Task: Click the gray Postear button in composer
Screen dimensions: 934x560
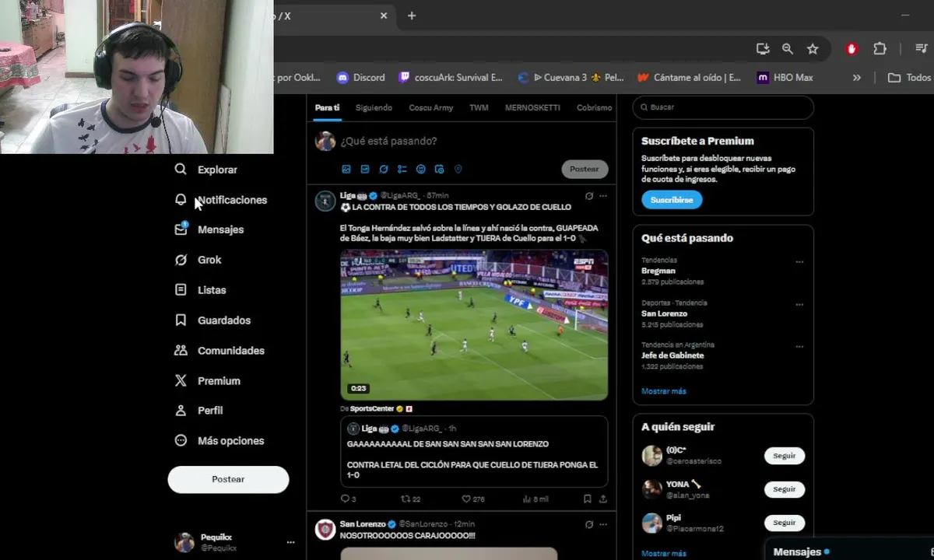Action: pyautogui.click(x=585, y=169)
